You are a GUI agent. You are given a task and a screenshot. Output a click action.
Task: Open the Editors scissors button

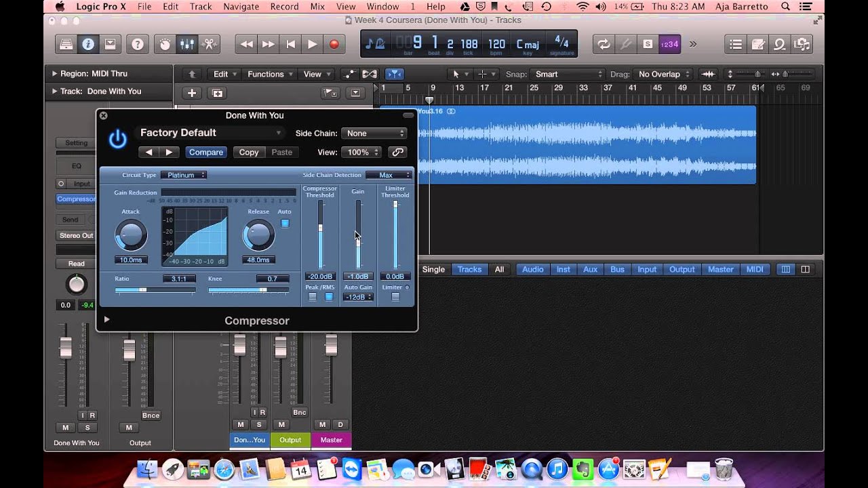click(x=210, y=45)
